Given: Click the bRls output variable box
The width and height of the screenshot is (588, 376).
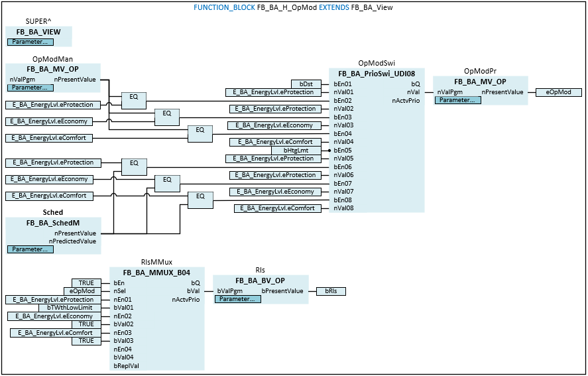Looking at the screenshot, I should pos(331,291).
